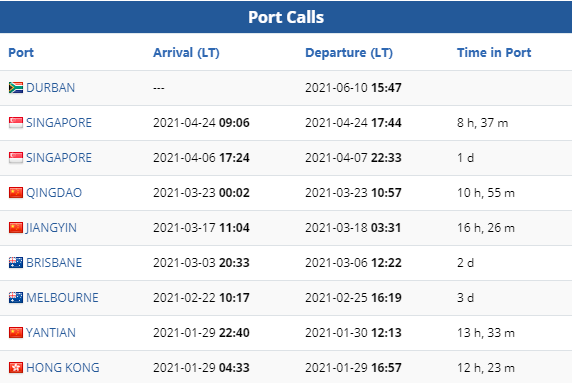Open the YANTIAN port link

tap(51, 333)
